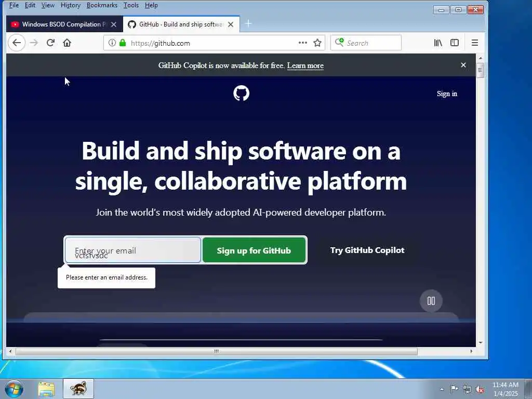Click the vertical scrollbar thumb
The height and width of the screenshot is (399, 532).
point(480,70)
